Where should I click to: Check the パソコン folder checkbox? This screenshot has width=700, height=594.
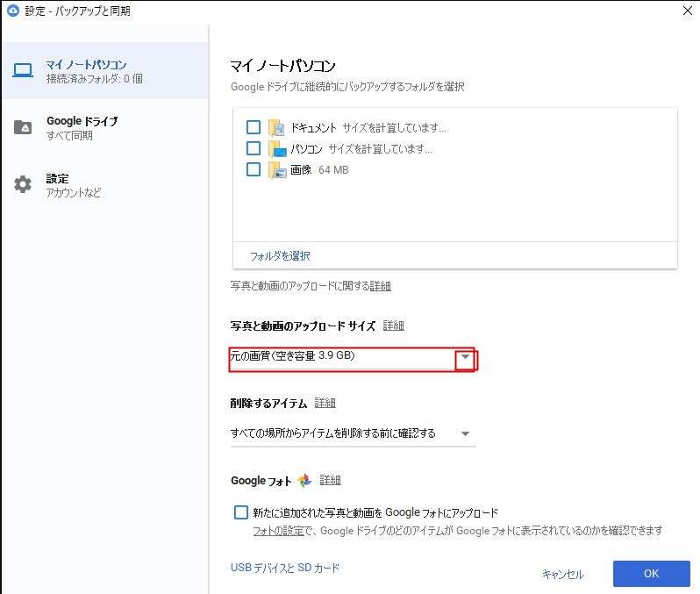coord(254,148)
